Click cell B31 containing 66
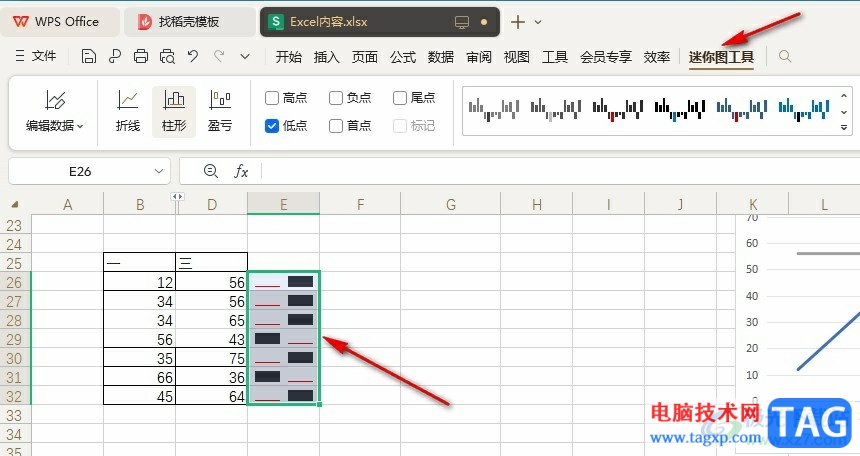The height and width of the screenshot is (456, 860). point(139,378)
